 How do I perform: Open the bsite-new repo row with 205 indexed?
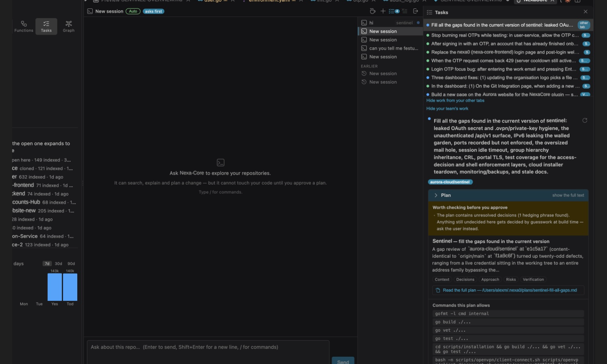45,211
